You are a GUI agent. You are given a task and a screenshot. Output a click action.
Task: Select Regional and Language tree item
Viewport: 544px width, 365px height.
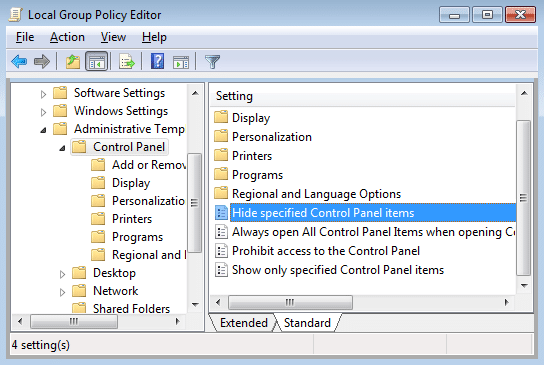pyautogui.click(x=149, y=255)
